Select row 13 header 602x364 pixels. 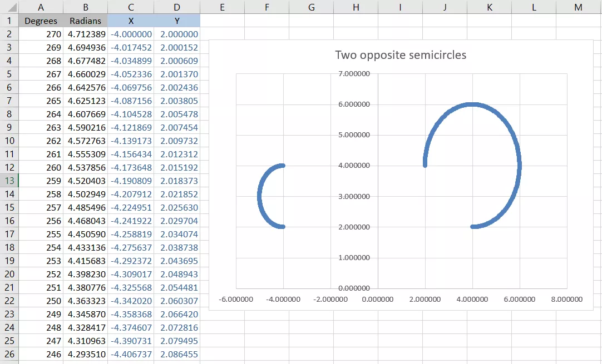pos(9,181)
